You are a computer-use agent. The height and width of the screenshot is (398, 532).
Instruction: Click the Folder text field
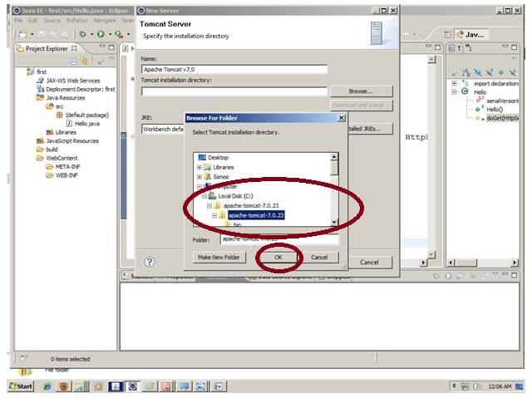[279, 239]
